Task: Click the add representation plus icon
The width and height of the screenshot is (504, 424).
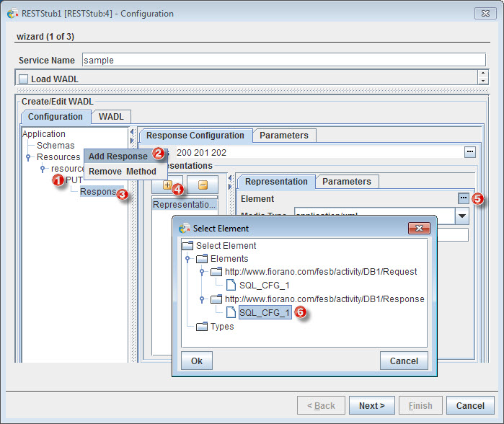Action: 167,185
